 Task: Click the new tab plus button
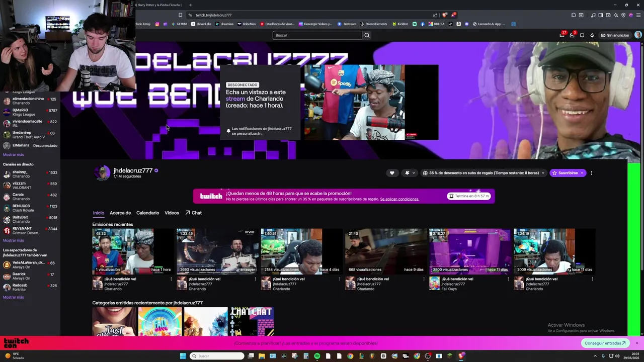[x=190, y=5]
